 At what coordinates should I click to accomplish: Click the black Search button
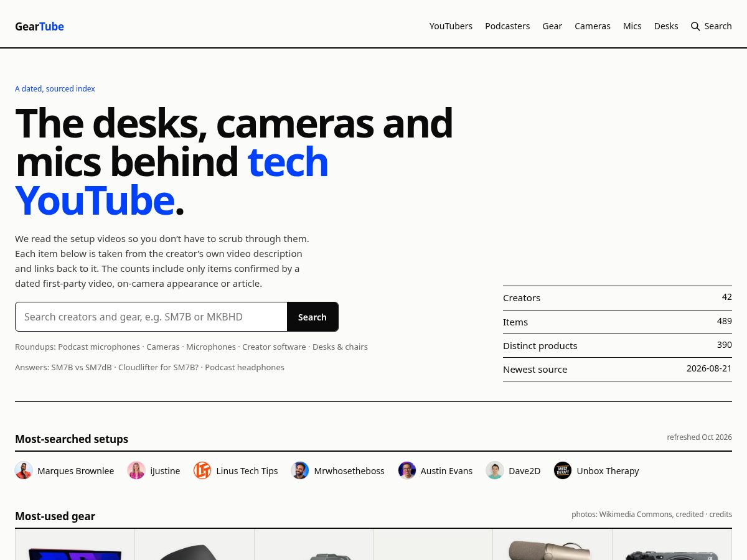312,317
